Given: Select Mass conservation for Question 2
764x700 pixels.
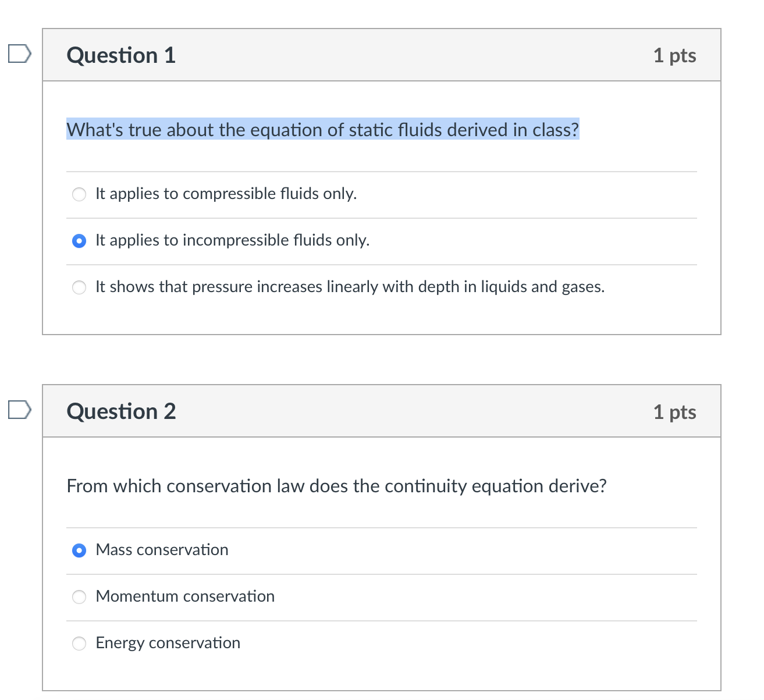Looking at the screenshot, I should [x=79, y=550].
